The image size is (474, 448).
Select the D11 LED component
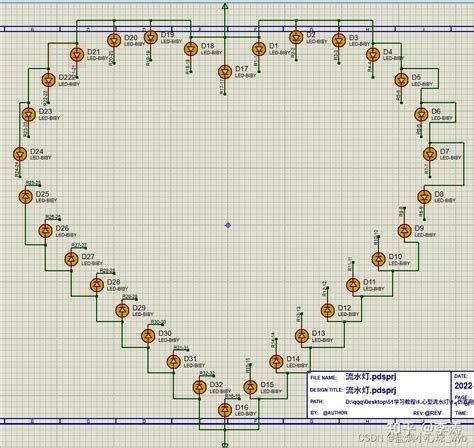(353, 285)
